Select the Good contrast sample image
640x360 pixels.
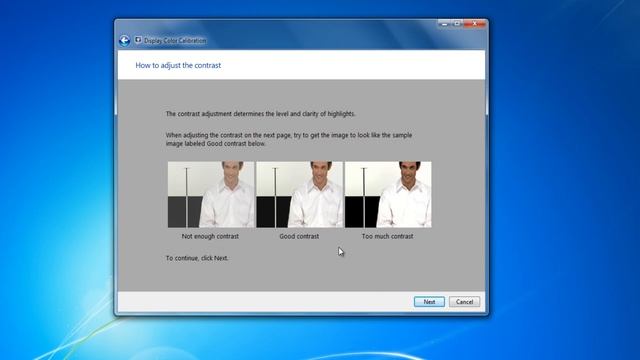tap(299, 194)
